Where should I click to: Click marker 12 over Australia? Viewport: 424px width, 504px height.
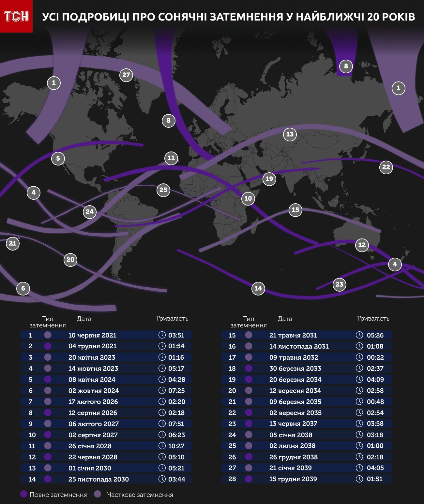tap(362, 245)
